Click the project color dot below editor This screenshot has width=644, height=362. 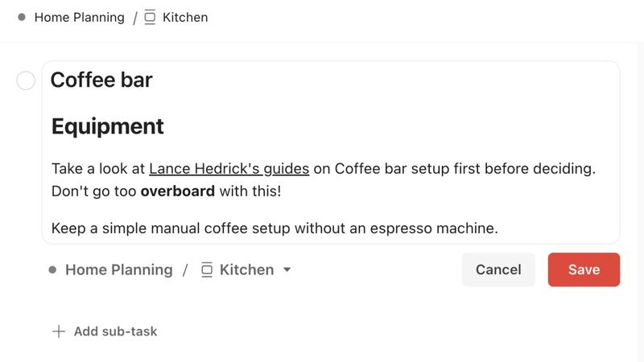point(52,269)
